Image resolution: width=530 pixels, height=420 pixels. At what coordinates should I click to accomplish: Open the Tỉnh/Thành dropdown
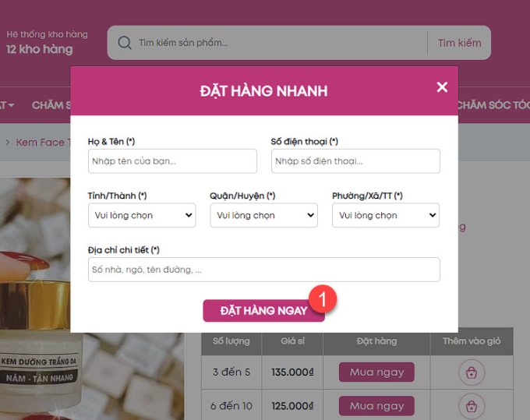tap(142, 215)
